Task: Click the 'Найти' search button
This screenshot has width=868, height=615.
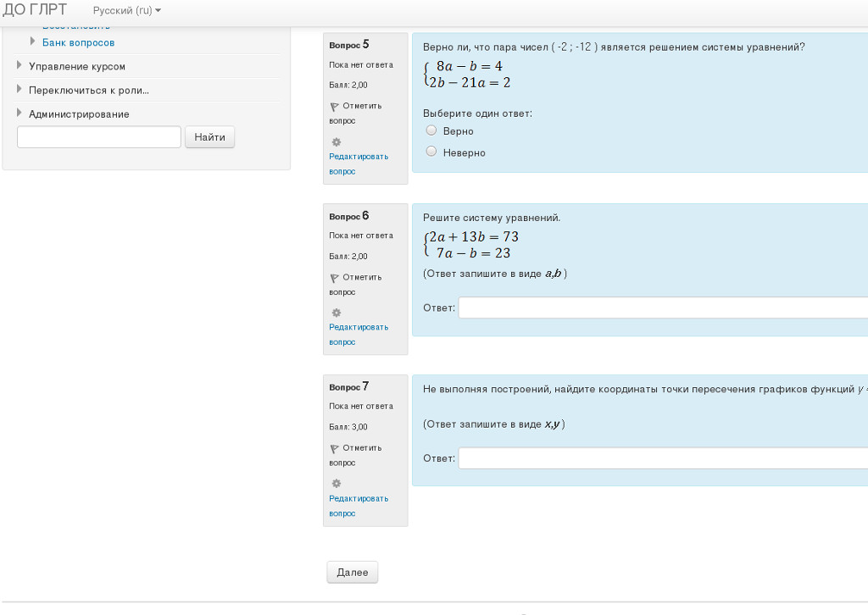Action: click(209, 137)
